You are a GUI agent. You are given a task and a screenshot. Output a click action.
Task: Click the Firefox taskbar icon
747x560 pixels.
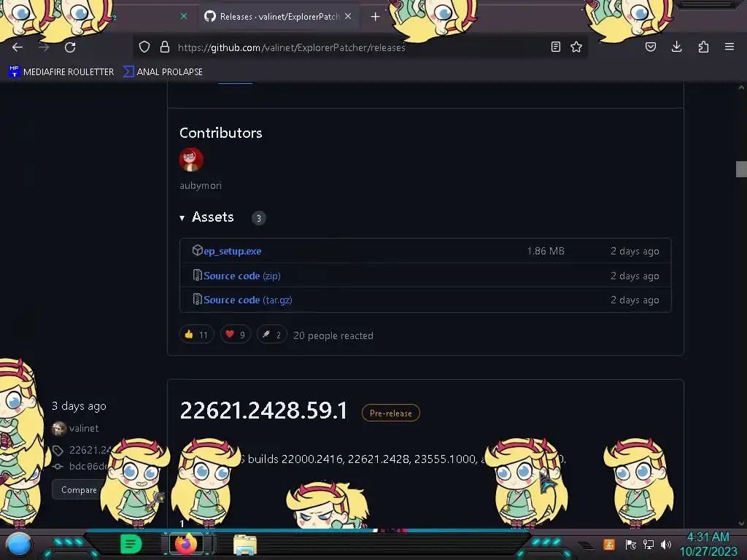186,543
